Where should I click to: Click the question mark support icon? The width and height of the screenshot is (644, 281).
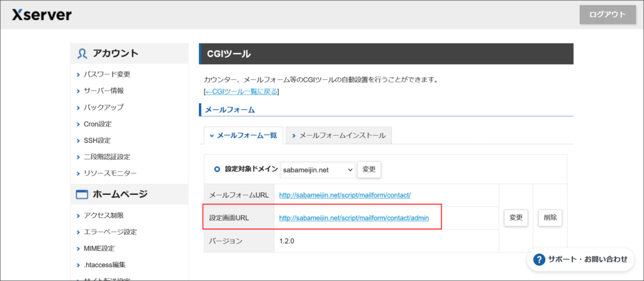click(538, 259)
